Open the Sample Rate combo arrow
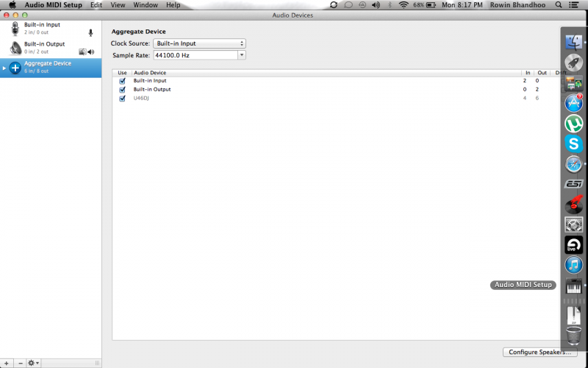The image size is (588, 368). point(242,55)
